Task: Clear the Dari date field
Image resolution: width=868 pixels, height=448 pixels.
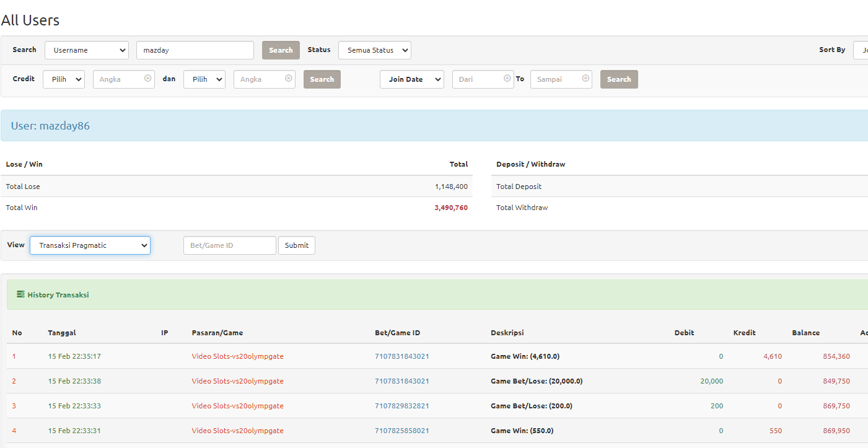Action: pyautogui.click(x=507, y=79)
